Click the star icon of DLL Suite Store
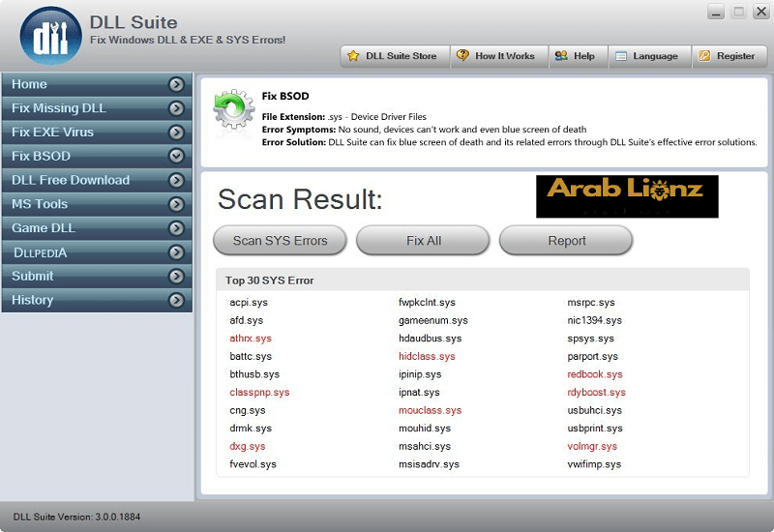 (353, 56)
